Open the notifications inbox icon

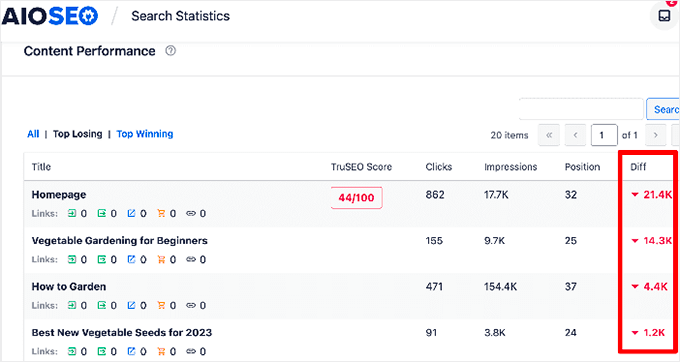tap(664, 16)
